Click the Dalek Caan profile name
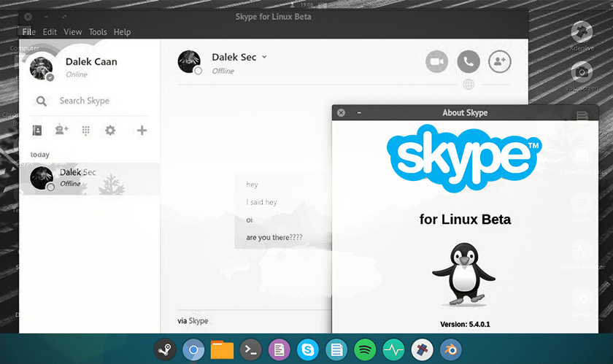The width and height of the screenshot is (613, 364). 91,62
